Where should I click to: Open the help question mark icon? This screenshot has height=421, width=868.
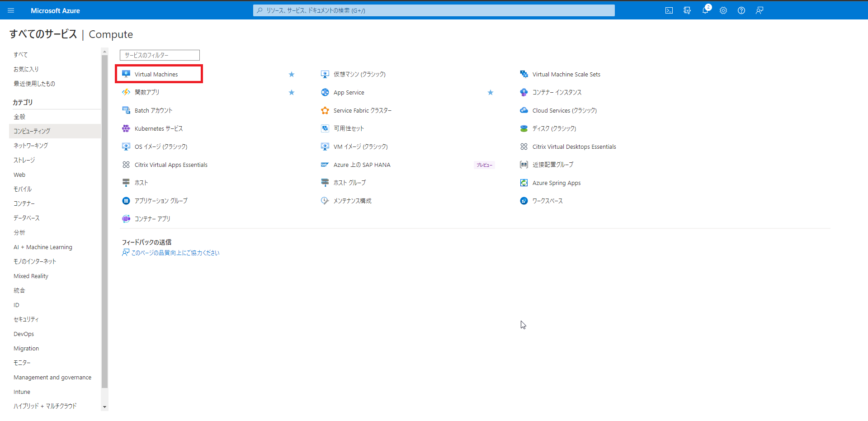[x=741, y=10]
